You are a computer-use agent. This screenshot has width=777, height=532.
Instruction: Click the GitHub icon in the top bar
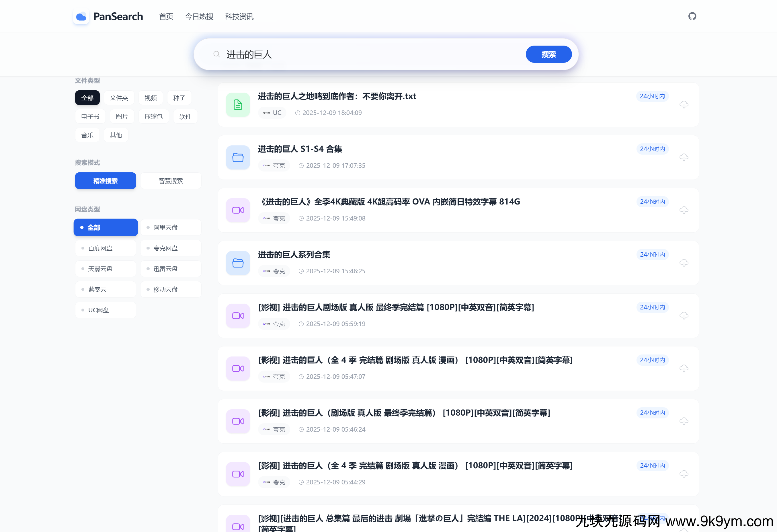[692, 16]
